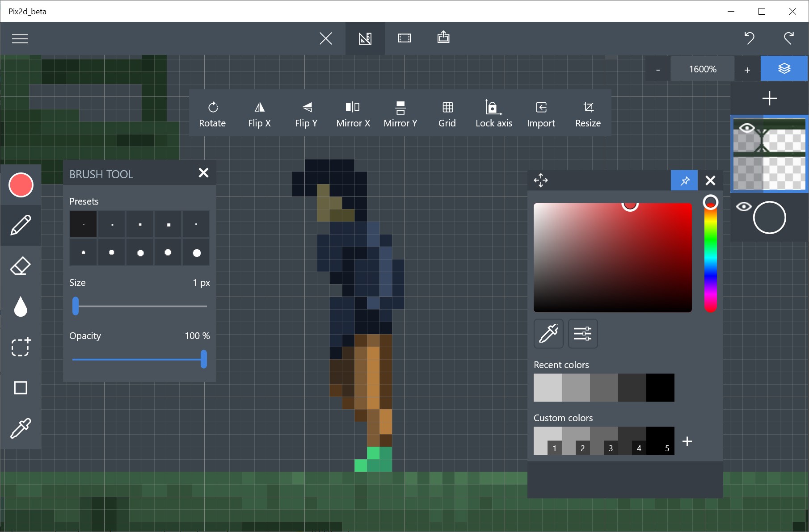
Task: Hide the bottom layer visibility
Action: coord(744,206)
